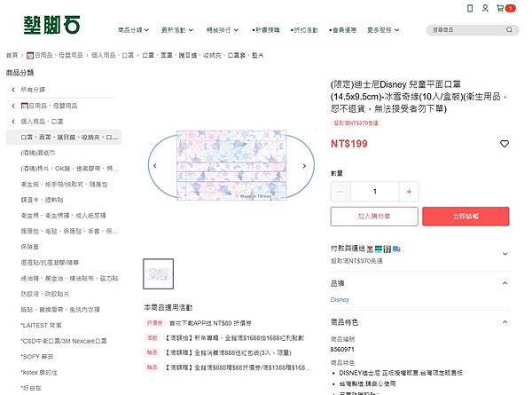Viewport: 532px width, 395px height.
Task: Open 全館滿$1688抽1688紅利點數 promotion
Action: (x=234, y=338)
